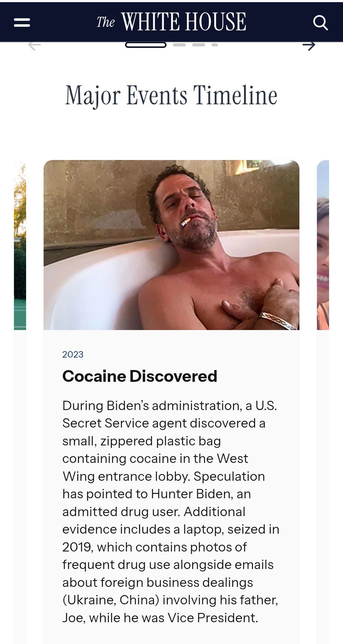
Task: Select the active first carousel indicator
Action: [x=146, y=45]
